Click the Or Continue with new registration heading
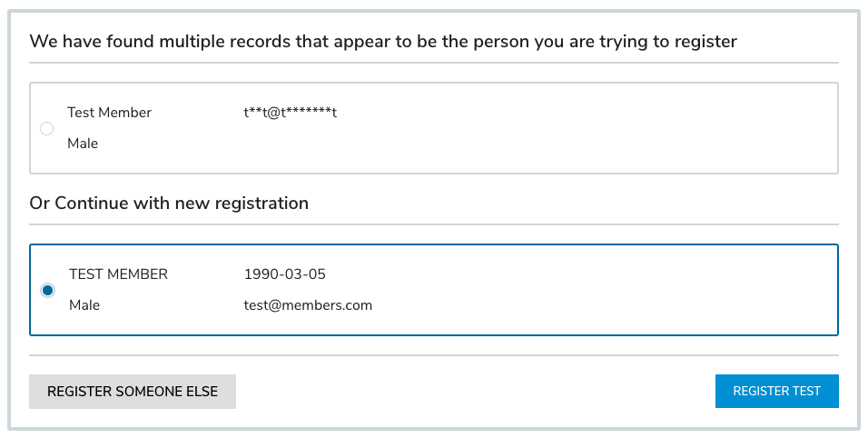Image resolution: width=868 pixels, height=438 pixels. [169, 203]
